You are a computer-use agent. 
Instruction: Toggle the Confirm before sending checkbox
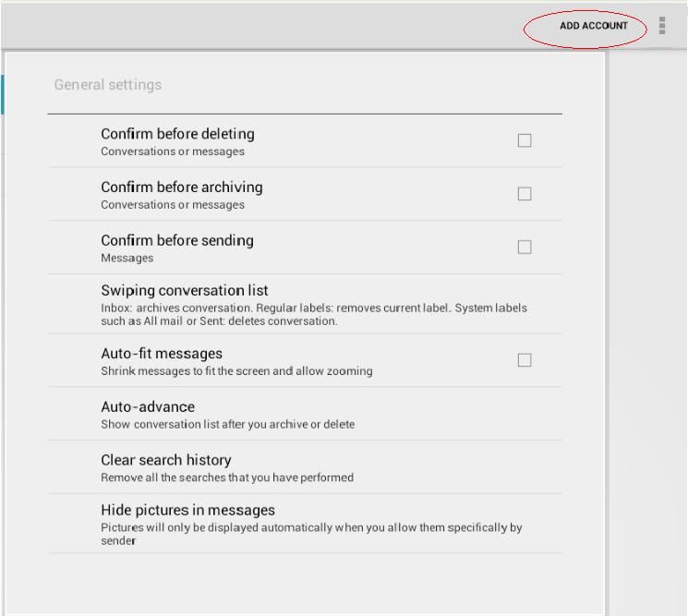525,248
